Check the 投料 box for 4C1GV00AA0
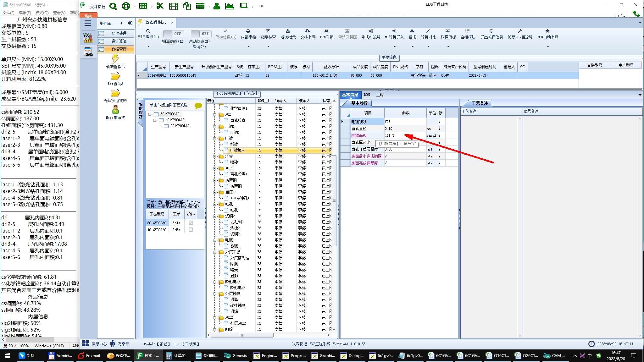 coord(191,230)
